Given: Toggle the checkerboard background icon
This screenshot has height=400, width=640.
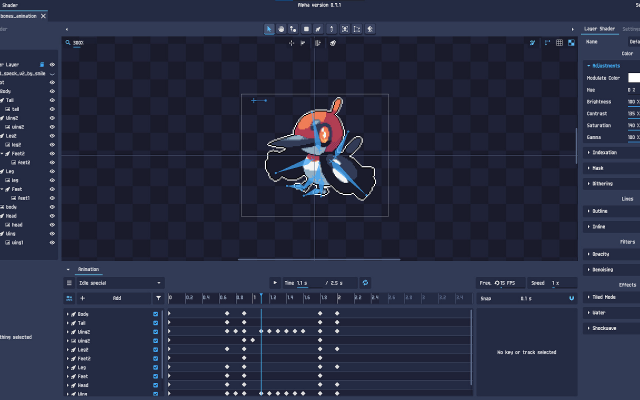Looking at the screenshot, I should [571, 42].
